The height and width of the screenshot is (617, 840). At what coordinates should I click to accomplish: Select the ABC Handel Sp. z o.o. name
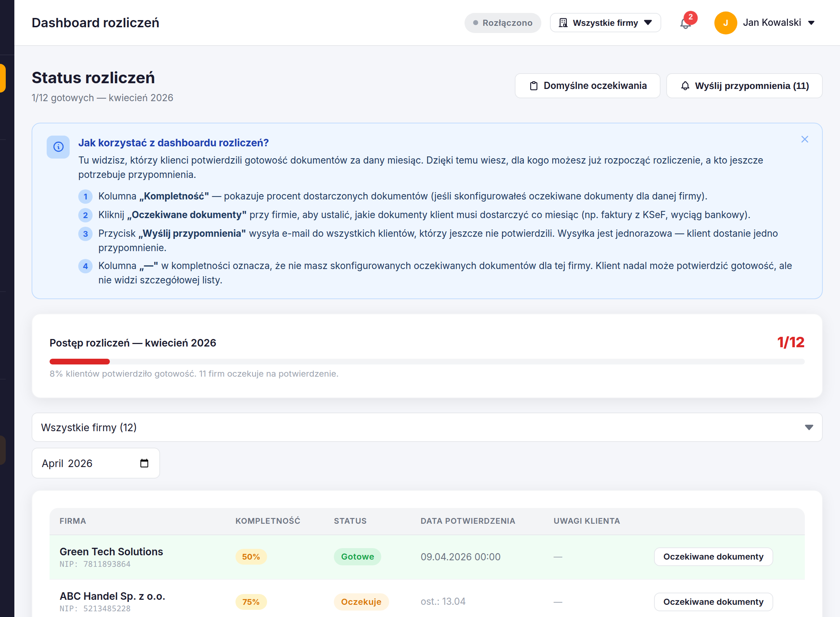coord(112,596)
